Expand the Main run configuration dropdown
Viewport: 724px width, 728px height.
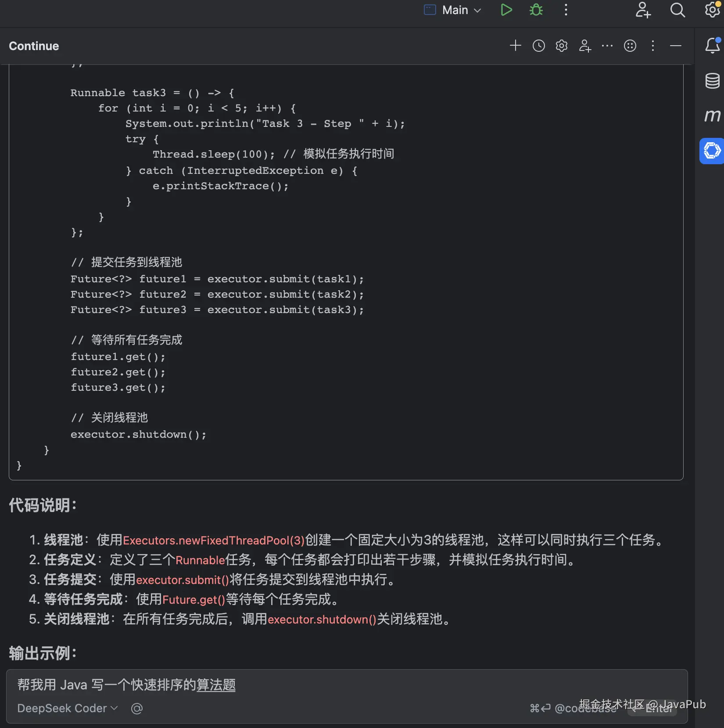click(453, 10)
